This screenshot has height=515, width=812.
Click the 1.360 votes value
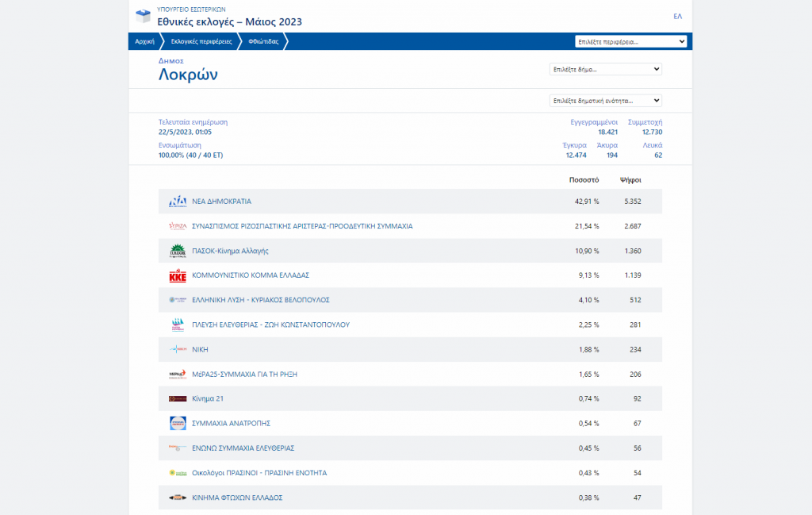[x=632, y=251]
